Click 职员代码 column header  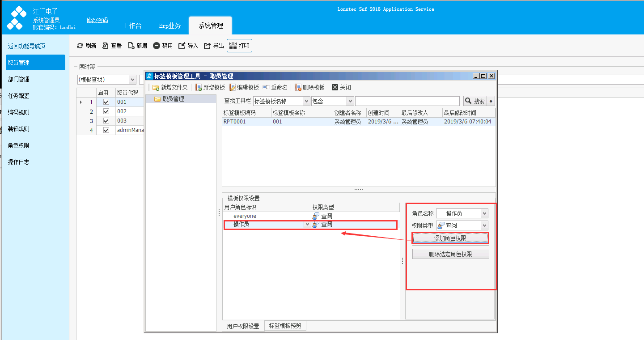pyautogui.click(x=129, y=93)
